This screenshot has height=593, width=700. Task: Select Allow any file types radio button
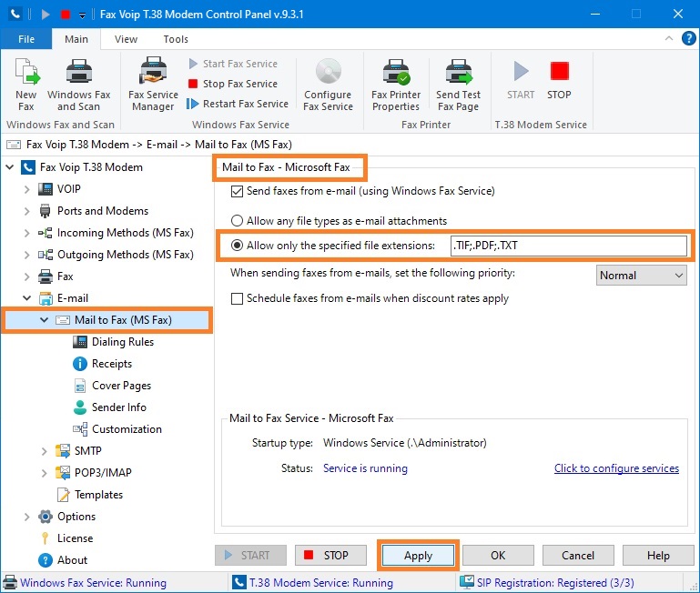(x=237, y=221)
